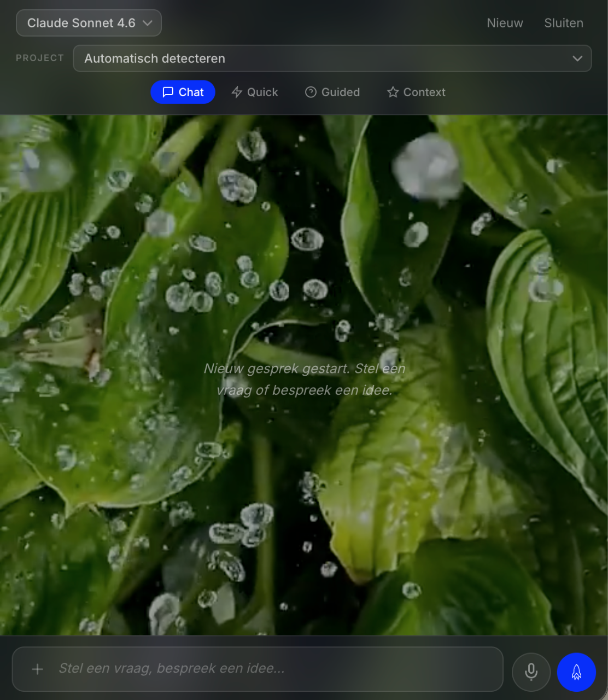Activate the microphone voice input

pos(531,672)
